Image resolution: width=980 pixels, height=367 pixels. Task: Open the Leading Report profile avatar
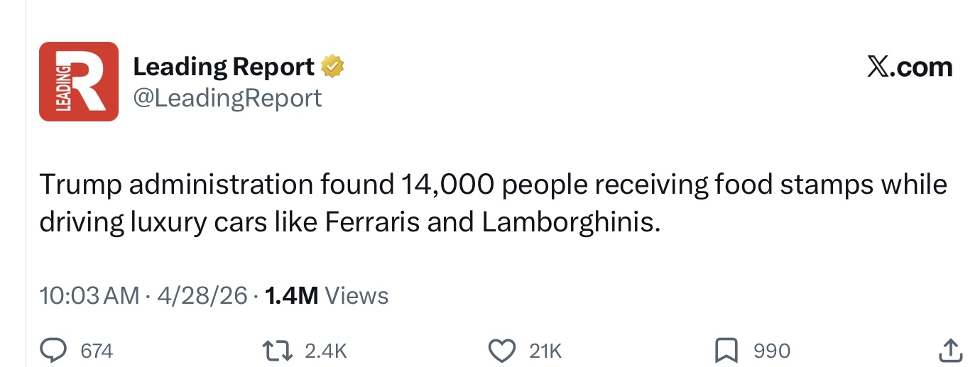click(x=79, y=82)
